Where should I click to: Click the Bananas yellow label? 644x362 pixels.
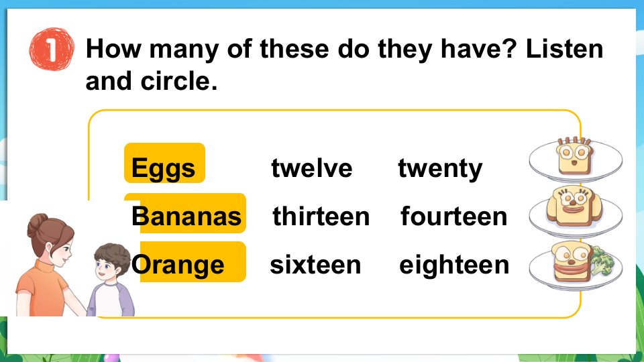[x=185, y=213]
